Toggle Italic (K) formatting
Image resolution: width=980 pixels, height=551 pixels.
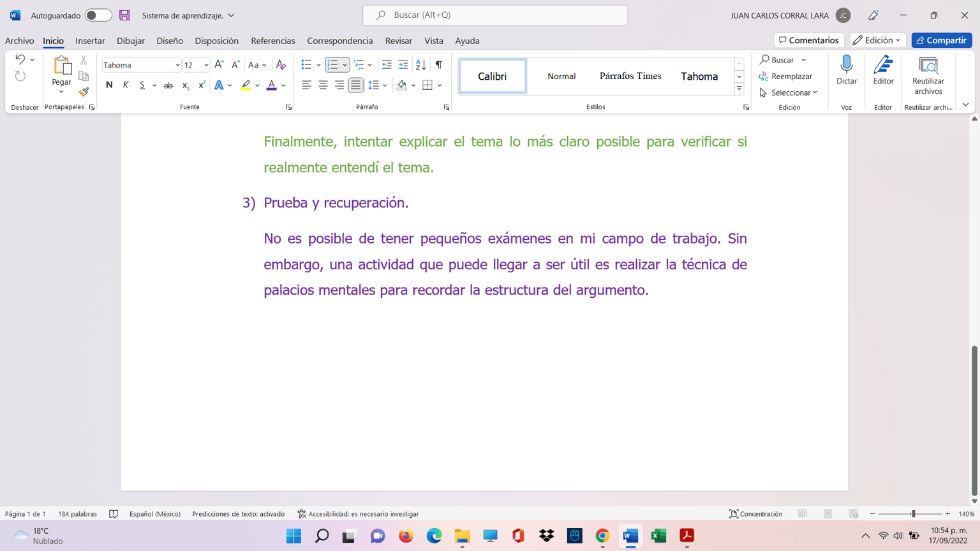pos(126,85)
